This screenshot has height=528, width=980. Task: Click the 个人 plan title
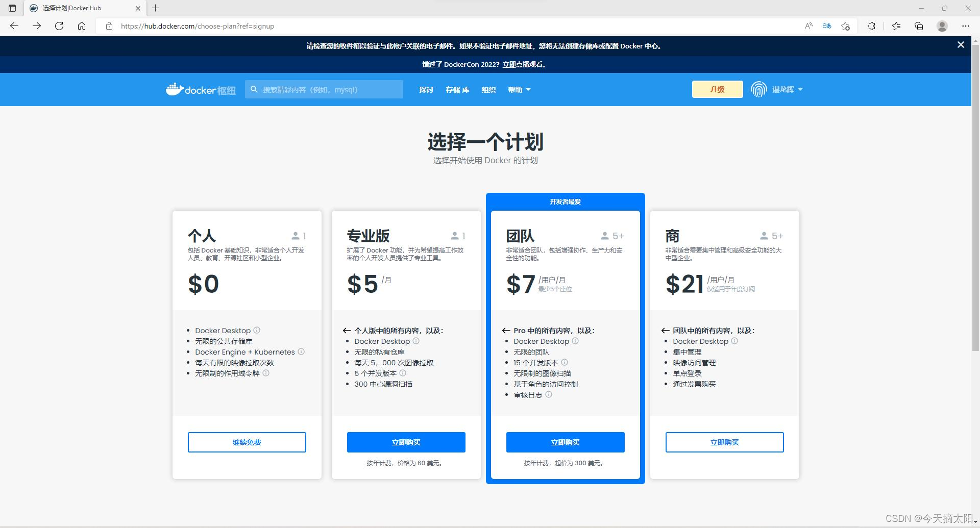202,236
